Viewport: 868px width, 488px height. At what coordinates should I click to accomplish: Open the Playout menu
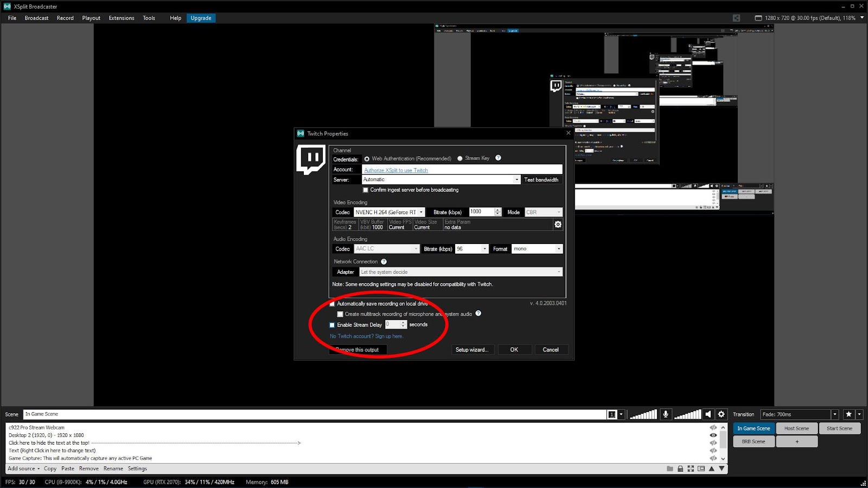tap(91, 18)
